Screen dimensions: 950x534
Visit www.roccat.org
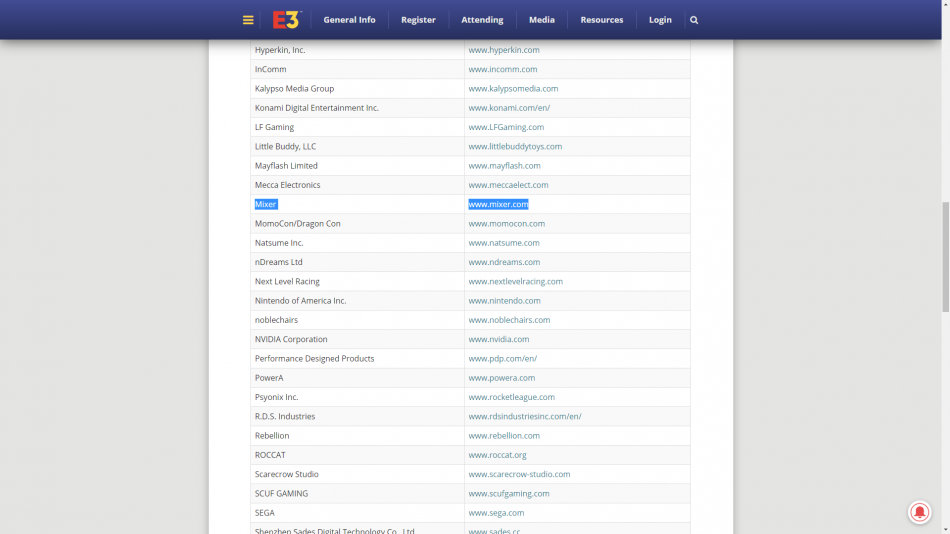(497, 455)
